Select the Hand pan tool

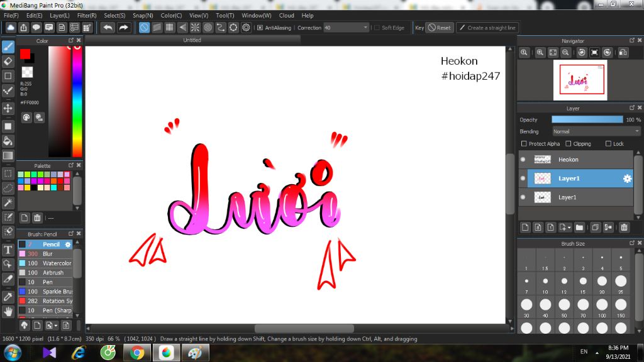pyautogui.click(x=8, y=312)
